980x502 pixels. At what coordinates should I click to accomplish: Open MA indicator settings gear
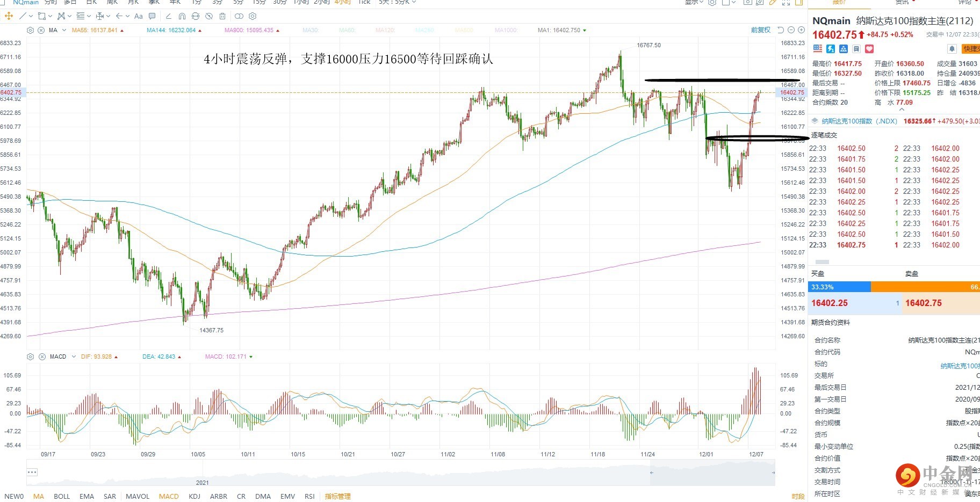[30, 30]
